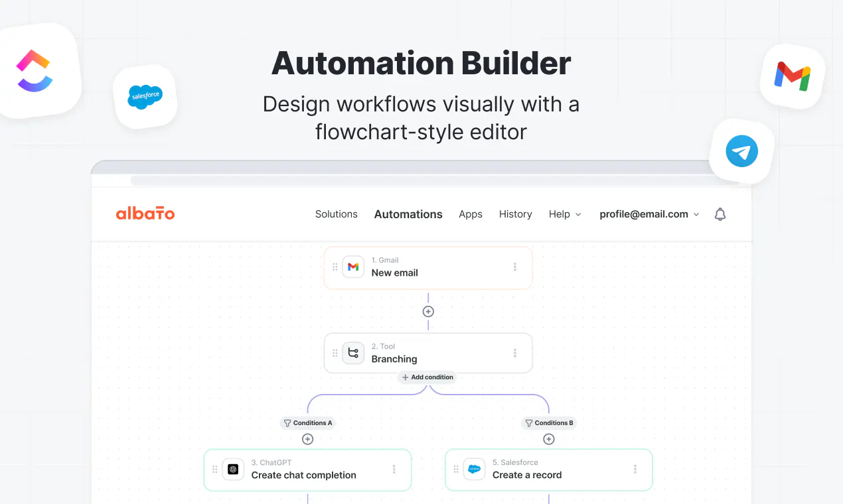The width and height of the screenshot is (843, 504).
Task: Go to the Apps page
Action: pos(471,214)
